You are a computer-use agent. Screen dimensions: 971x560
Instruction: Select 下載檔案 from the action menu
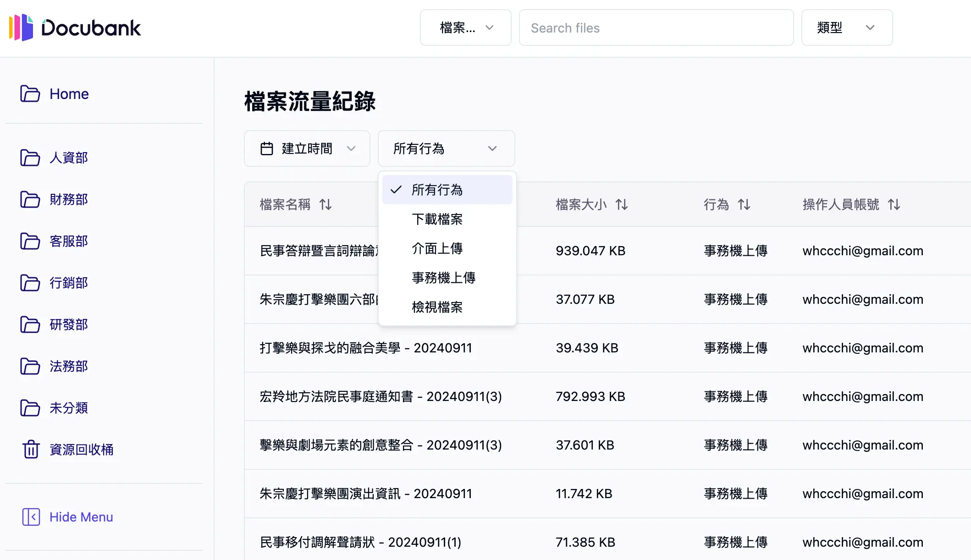tap(437, 219)
